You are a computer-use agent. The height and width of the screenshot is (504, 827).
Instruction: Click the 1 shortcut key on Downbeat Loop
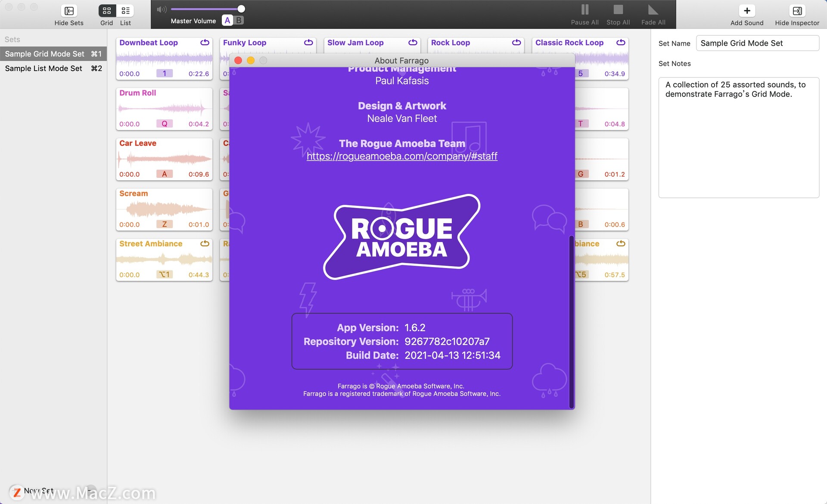(165, 73)
